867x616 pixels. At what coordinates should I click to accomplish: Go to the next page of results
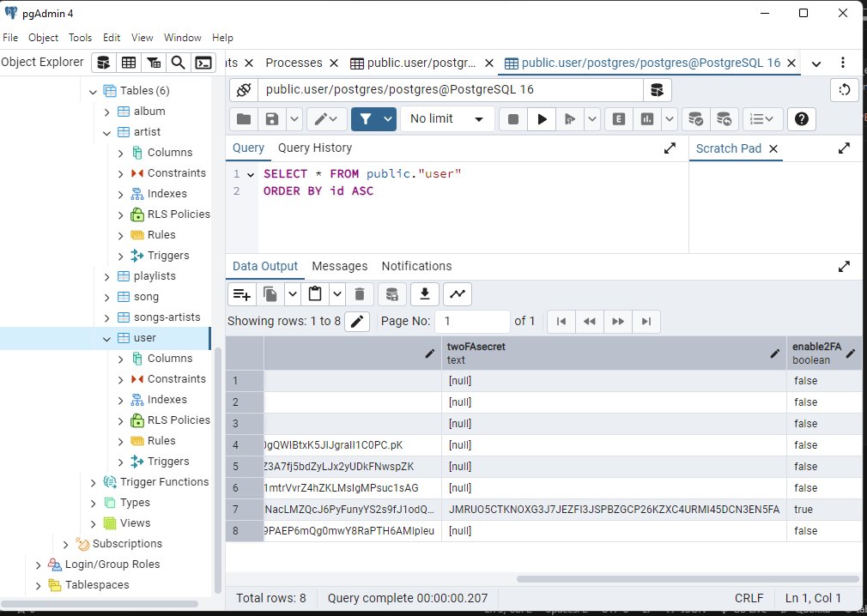click(x=618, y=322)
